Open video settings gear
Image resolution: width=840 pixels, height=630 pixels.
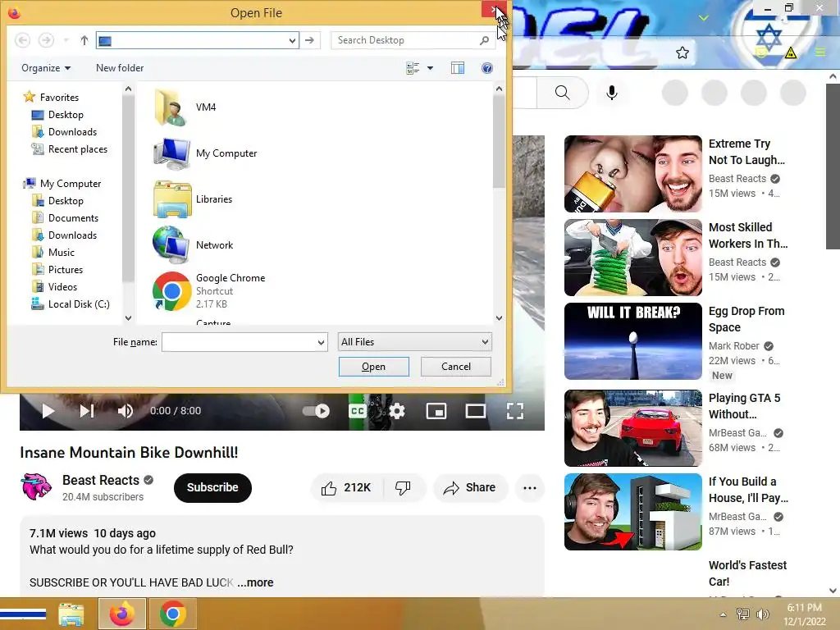pos(397,411)
